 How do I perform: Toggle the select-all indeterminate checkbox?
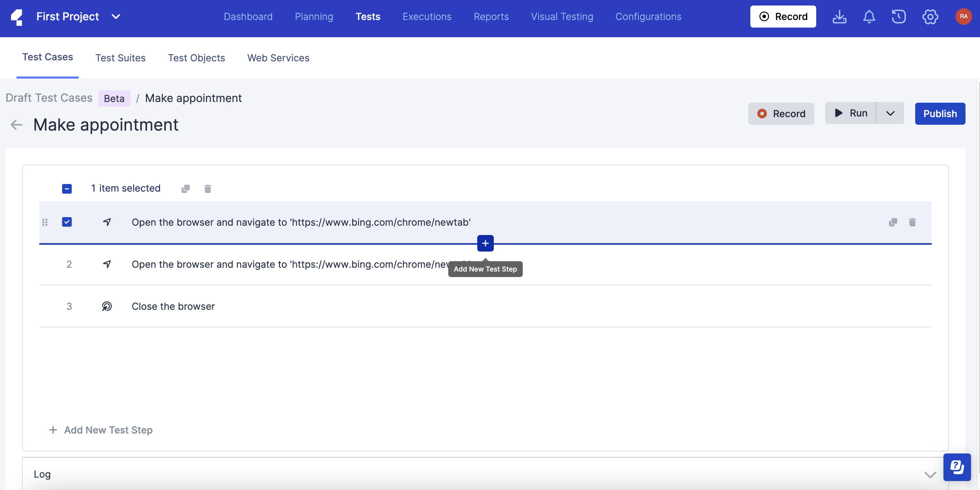[x=67, y=188]
